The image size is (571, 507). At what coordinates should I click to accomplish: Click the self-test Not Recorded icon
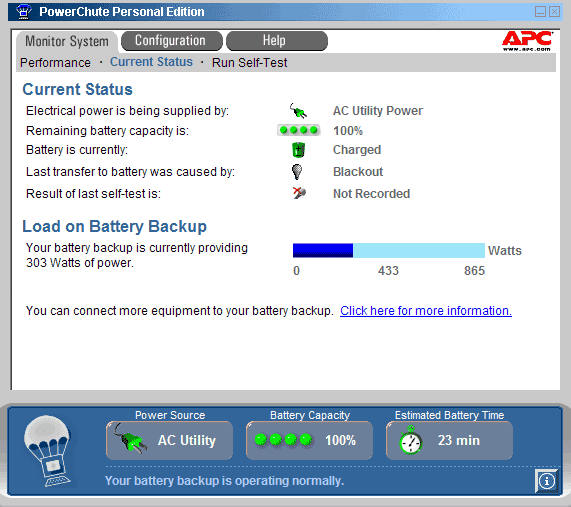point(299,193)
